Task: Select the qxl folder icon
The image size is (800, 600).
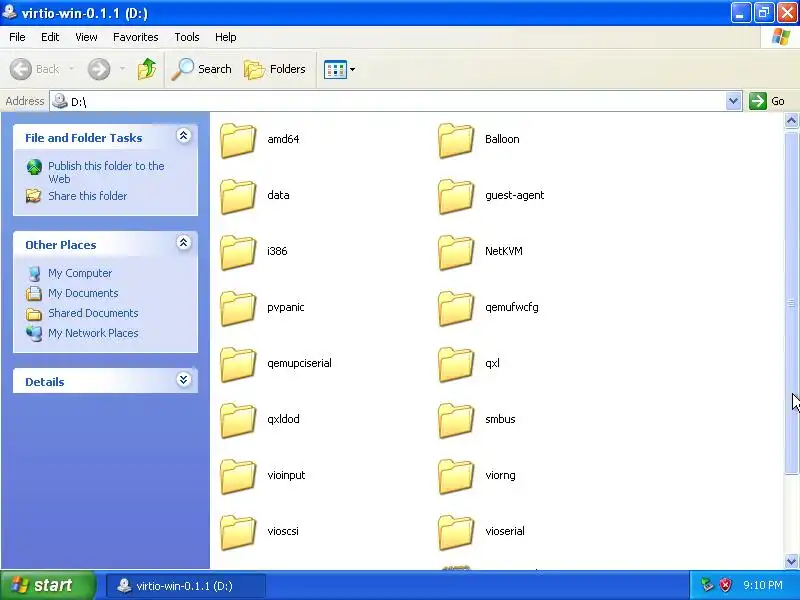Action: pyautogui.click(x=456, y=365)
